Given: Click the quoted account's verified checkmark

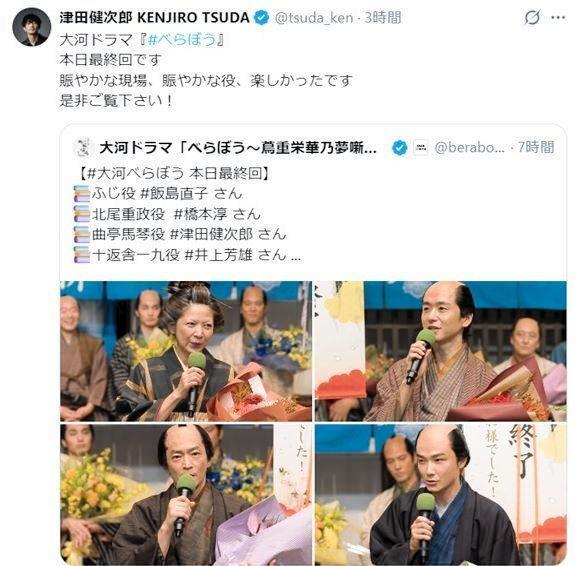Looking at the screenshot, I should 399,147.
